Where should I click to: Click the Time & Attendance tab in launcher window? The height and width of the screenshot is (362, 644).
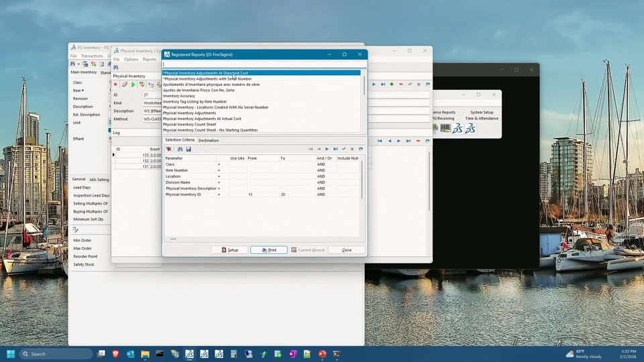click(482, 118)
